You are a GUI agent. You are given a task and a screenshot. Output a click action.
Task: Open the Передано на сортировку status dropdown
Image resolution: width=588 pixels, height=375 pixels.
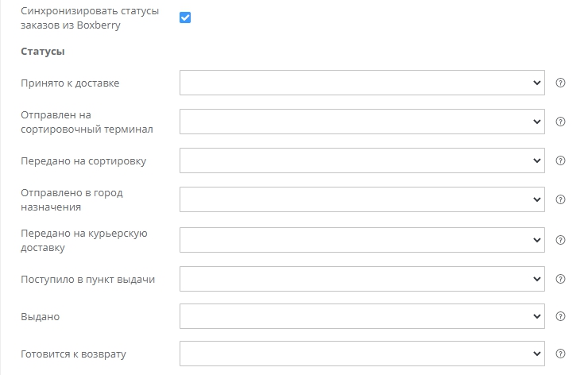pyautogui.click(x=362, y=160)
